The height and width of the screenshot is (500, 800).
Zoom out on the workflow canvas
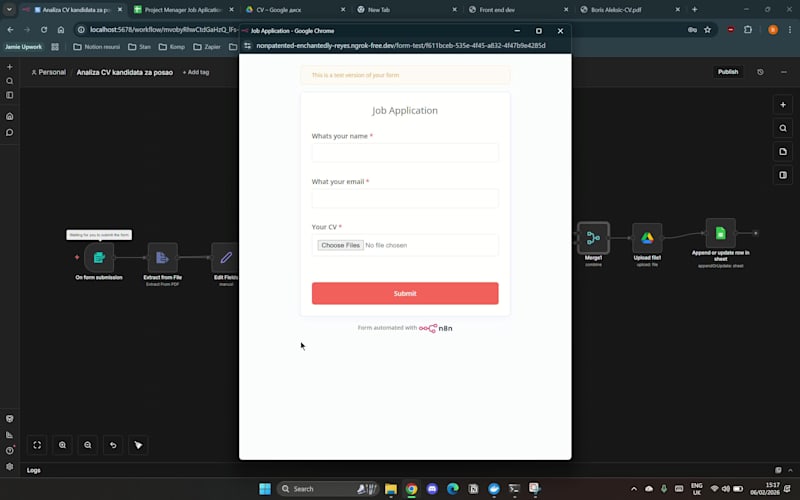click(x=88, y=445)
